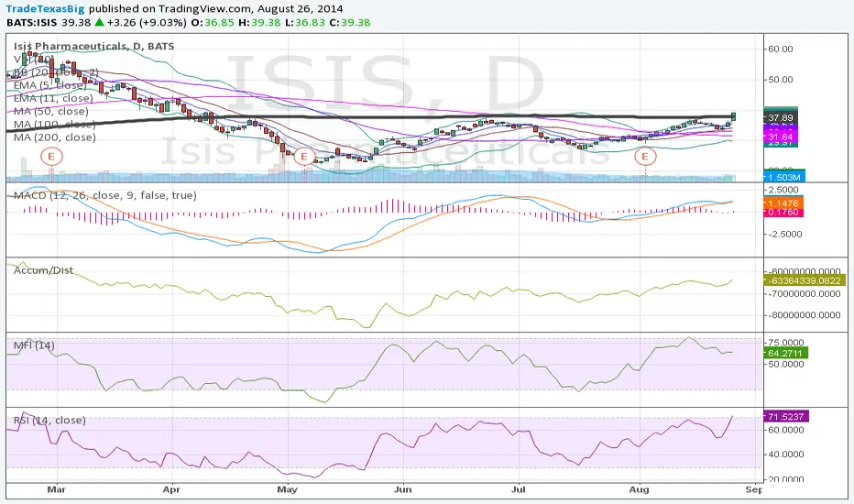Click the MA (100, close) indicator label
This screenshot has height=504, width=854.
pyautogui.click(x=54, y=125)
